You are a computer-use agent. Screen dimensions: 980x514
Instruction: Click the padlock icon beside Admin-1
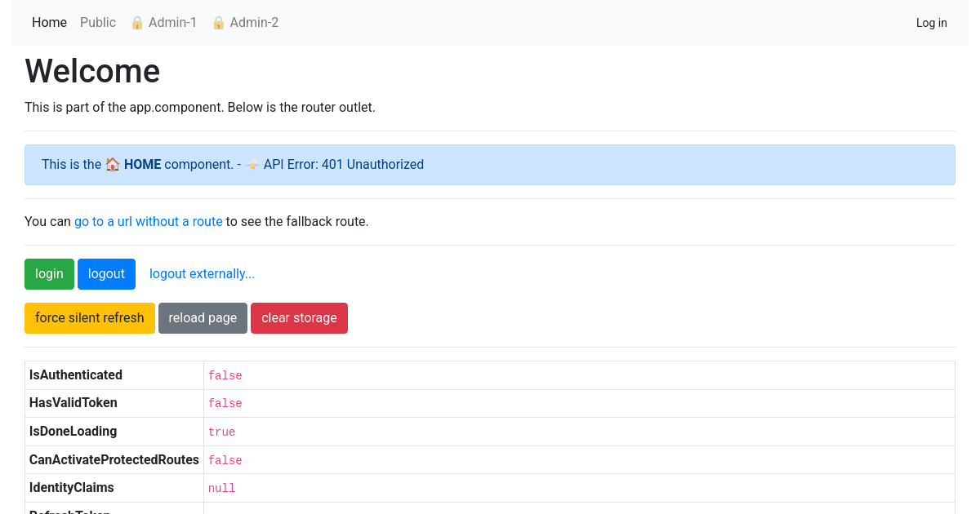click(x=136, y=23)
